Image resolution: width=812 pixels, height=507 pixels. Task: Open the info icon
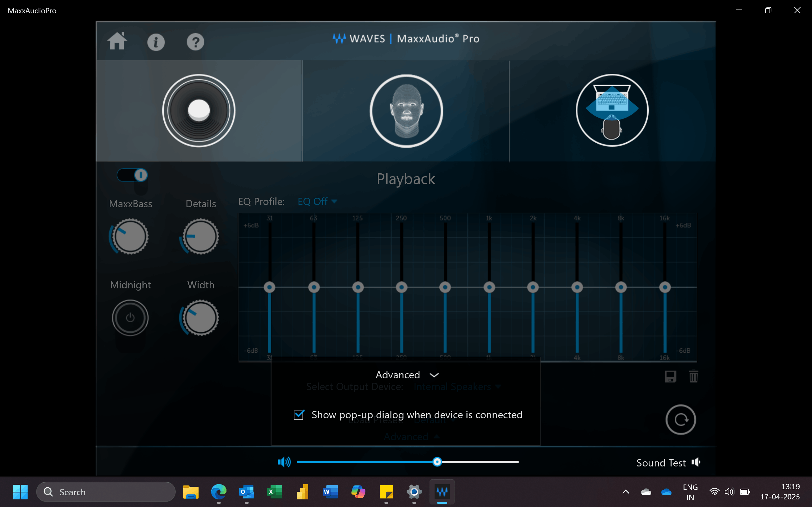(156, 42)
